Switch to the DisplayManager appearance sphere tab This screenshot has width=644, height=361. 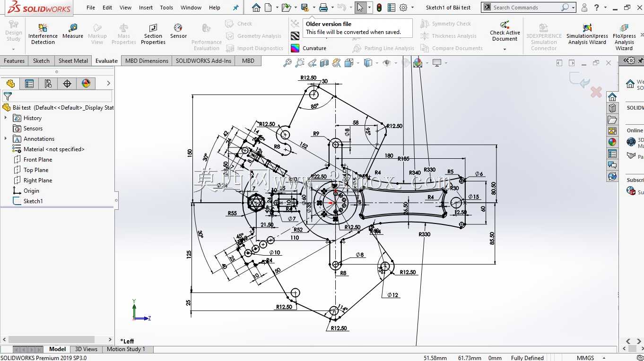tap(86, 84)
